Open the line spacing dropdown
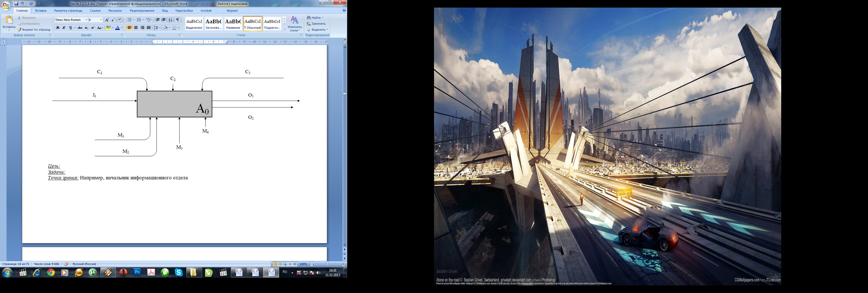Image resolution: width=868 pixels, height=293 pixels. tap(157, 28)
